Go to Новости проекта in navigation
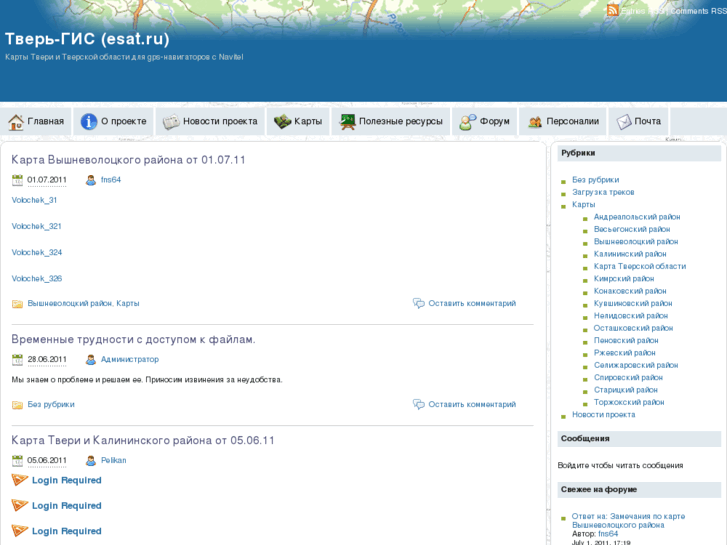 210,122
